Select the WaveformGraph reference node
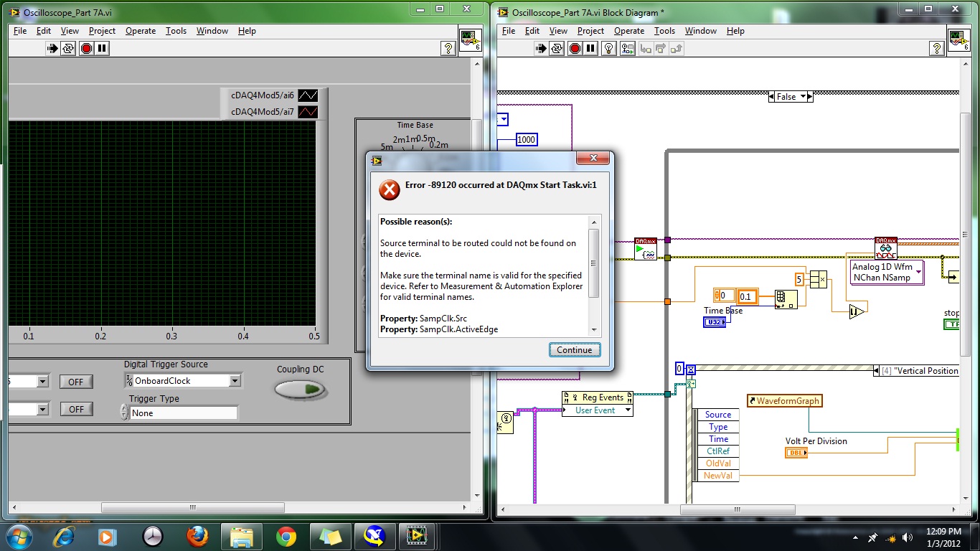This screenshot has width=980, height=551. pos(784,401)
